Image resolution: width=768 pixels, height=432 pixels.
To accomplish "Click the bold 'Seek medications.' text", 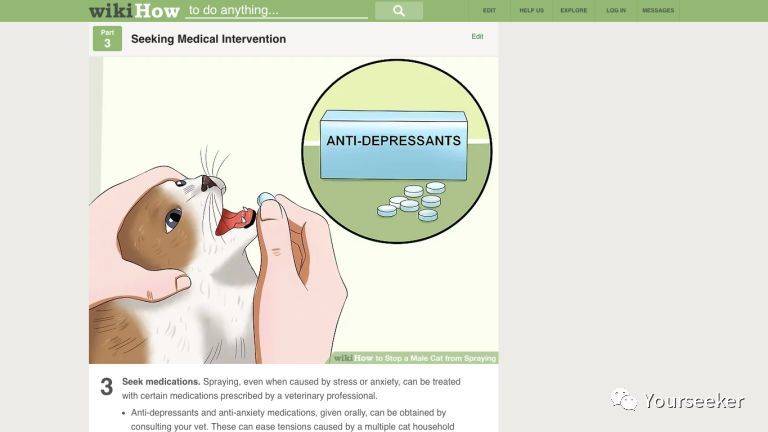I will 161,382.
